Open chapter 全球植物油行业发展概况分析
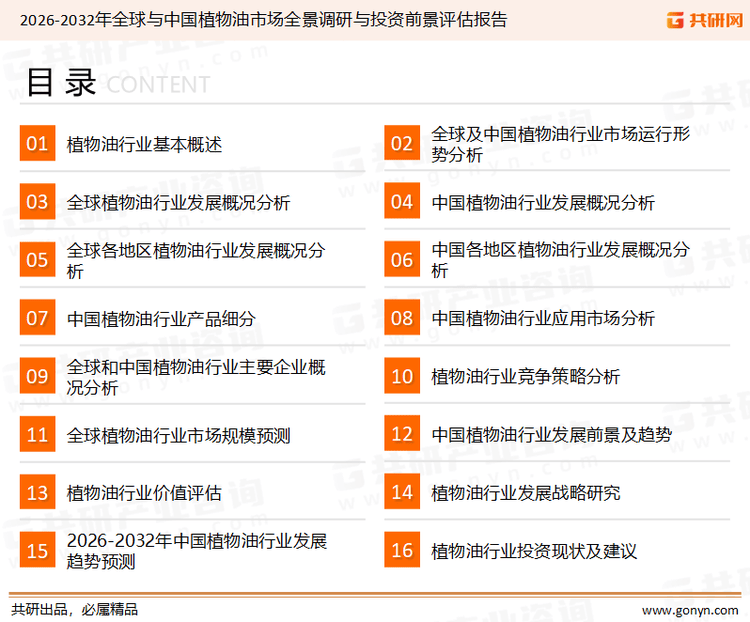The height and width of the screenshot is (622, 750). 178,202
